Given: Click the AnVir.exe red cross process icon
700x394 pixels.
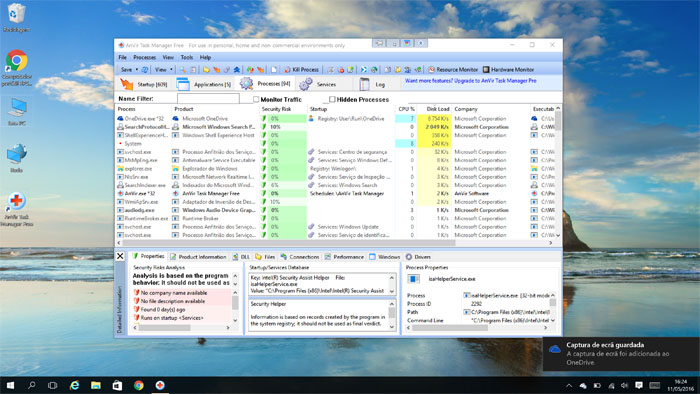Looking at the screenshot, I should (x=120, y=194).
